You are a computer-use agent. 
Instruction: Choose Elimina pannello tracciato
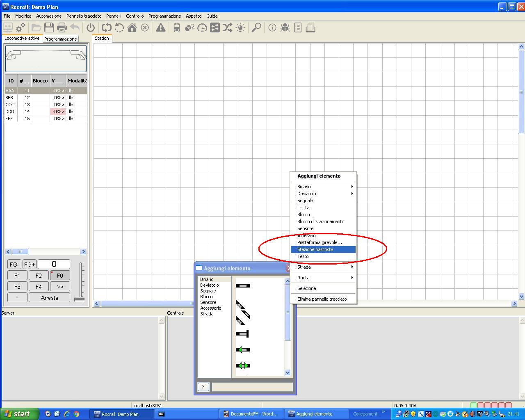coord(323,299)
